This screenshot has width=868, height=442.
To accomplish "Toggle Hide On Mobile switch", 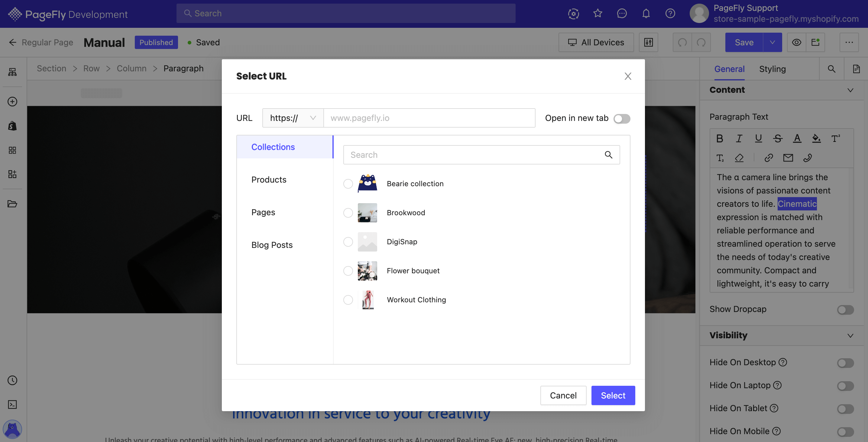I will point(845,432).
